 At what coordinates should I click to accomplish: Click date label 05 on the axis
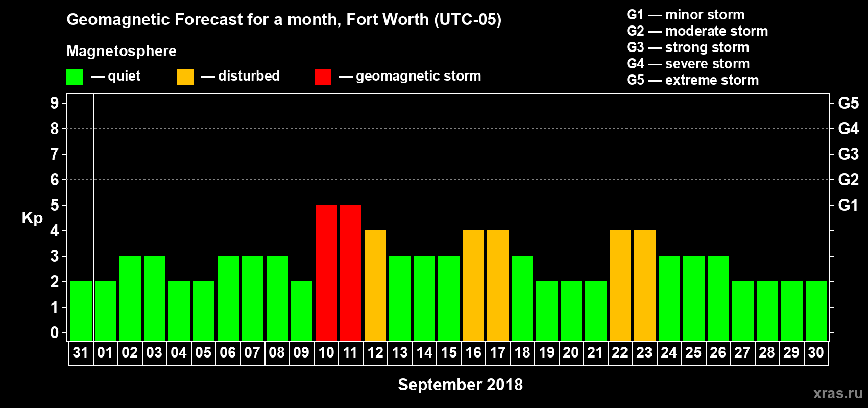pyautogui.click(x=203, y=352)
